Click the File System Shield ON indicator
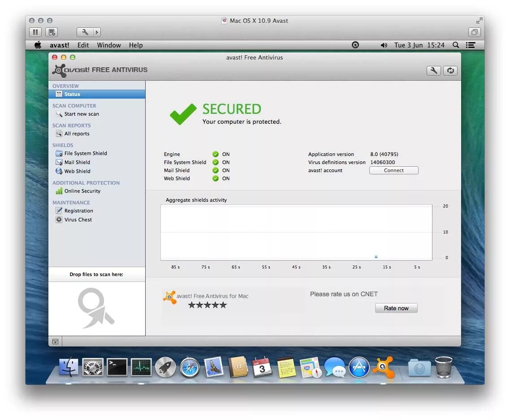Screen dimensions: 510x420 pos(215,162)
